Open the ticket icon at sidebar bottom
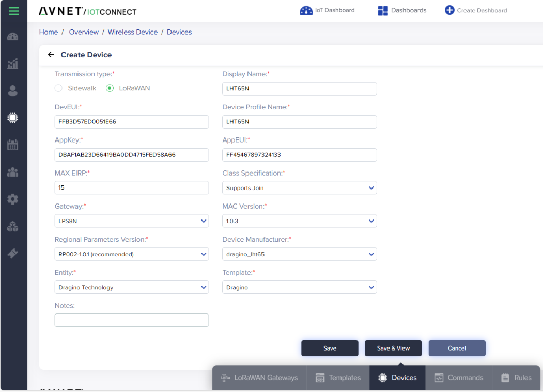The image size is (543, 392). [x=13, y=254]
